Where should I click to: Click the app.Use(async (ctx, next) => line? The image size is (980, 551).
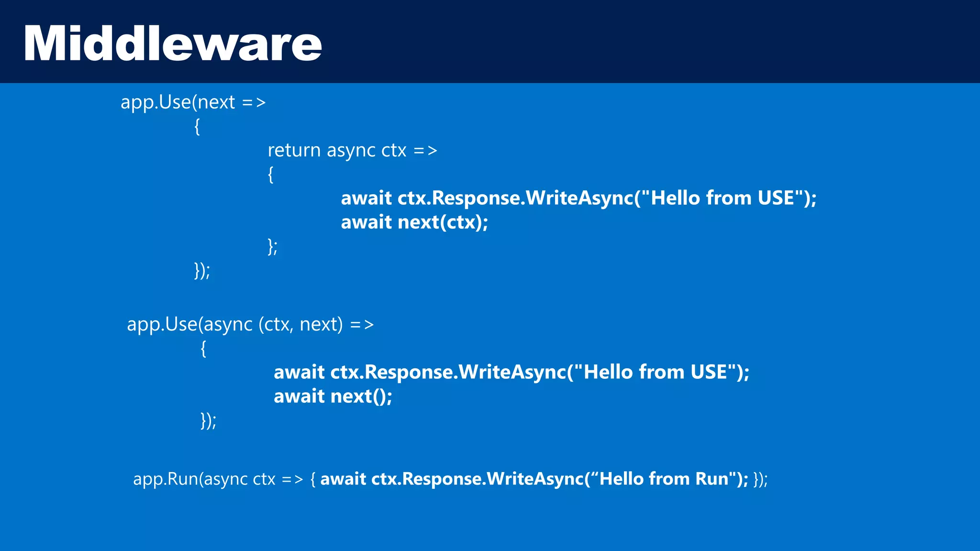[x=250, y=325]
